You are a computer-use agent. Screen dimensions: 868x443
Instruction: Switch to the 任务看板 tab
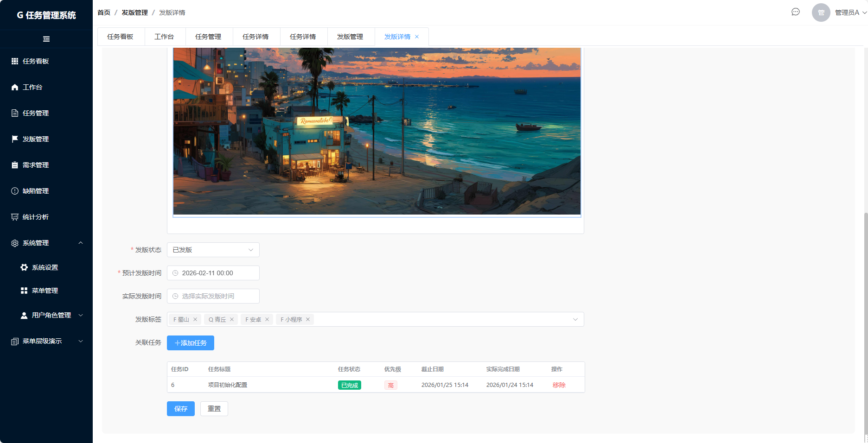point(121,37)
